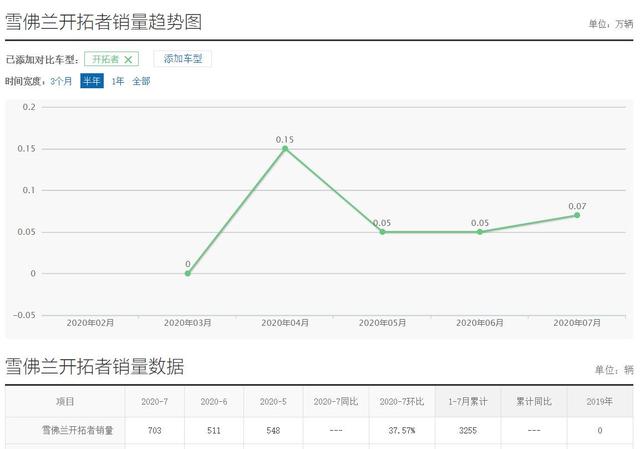The height and width of the screenshot is (449, 640).
Task: Click the 511 sales cell
Action: tap(214, 430)
